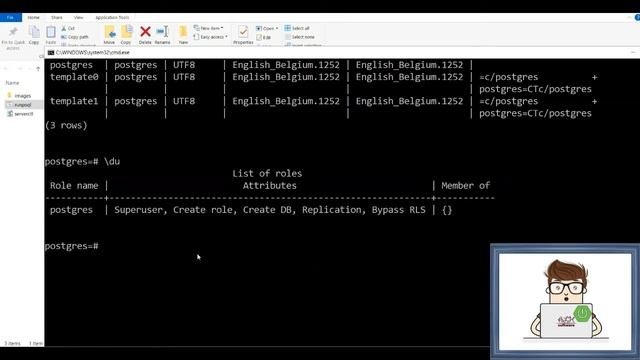Image resolution: width=640 pixels, height=360 pixels.
Task: Switch to the Home ribbon tab
Action: [33, 18]
